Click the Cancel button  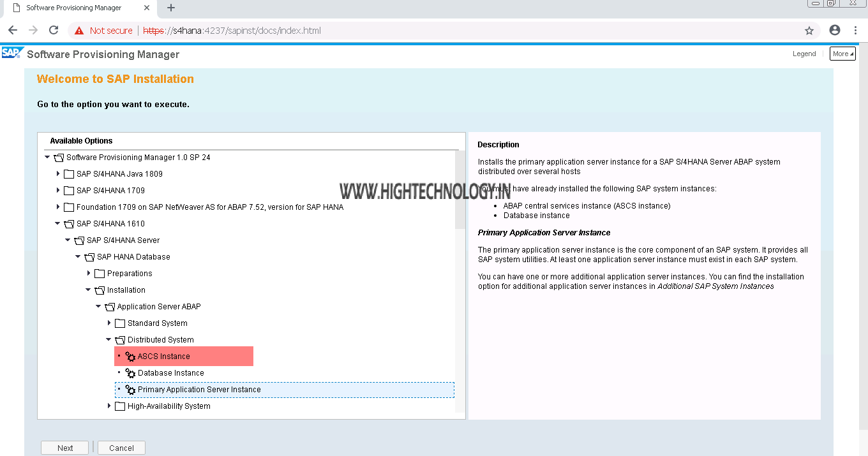tap(121, 448)
